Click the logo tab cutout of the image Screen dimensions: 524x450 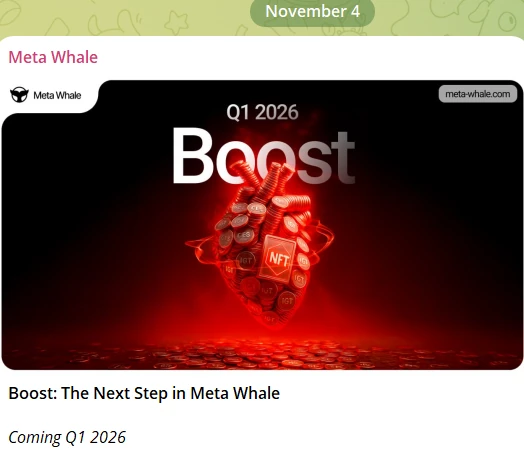click(50, 96)
